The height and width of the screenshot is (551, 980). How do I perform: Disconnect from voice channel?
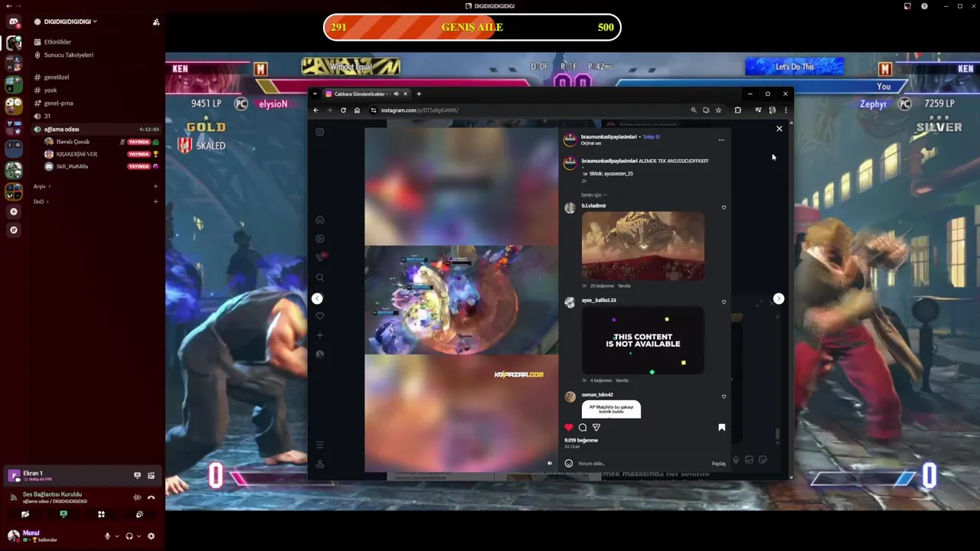[151, 497]
